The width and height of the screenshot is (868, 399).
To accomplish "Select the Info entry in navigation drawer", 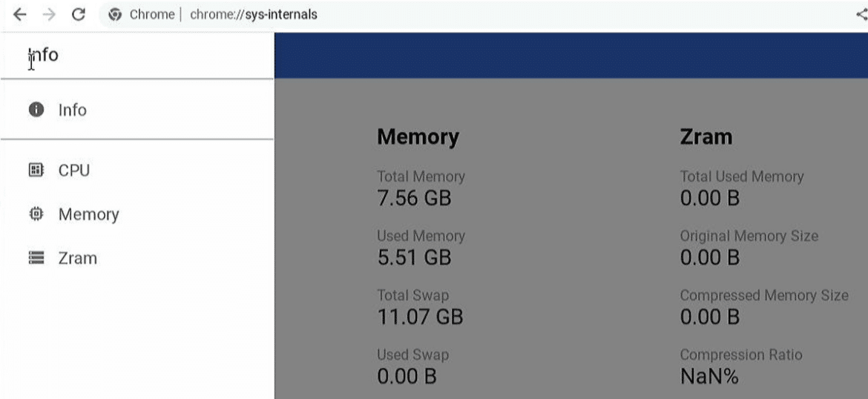I will (137, 110).
